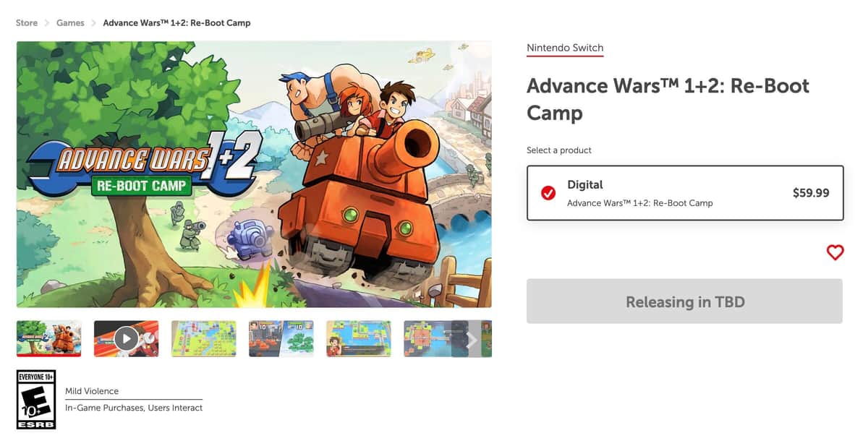The width and height of the screenshot is (868, 446).
Task: View the third thumbnail with green map
Action: pyautogui.click(x=204, y=338)
